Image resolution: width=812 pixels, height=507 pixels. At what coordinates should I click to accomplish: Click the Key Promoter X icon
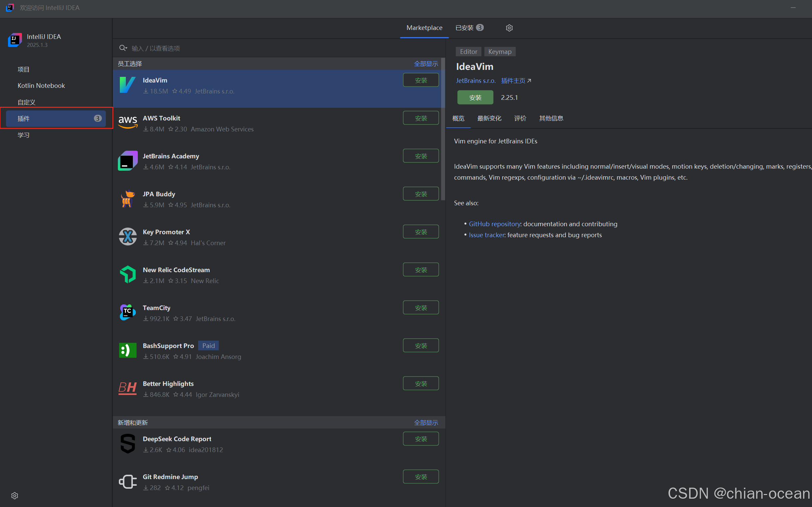[x=128, y=237]
